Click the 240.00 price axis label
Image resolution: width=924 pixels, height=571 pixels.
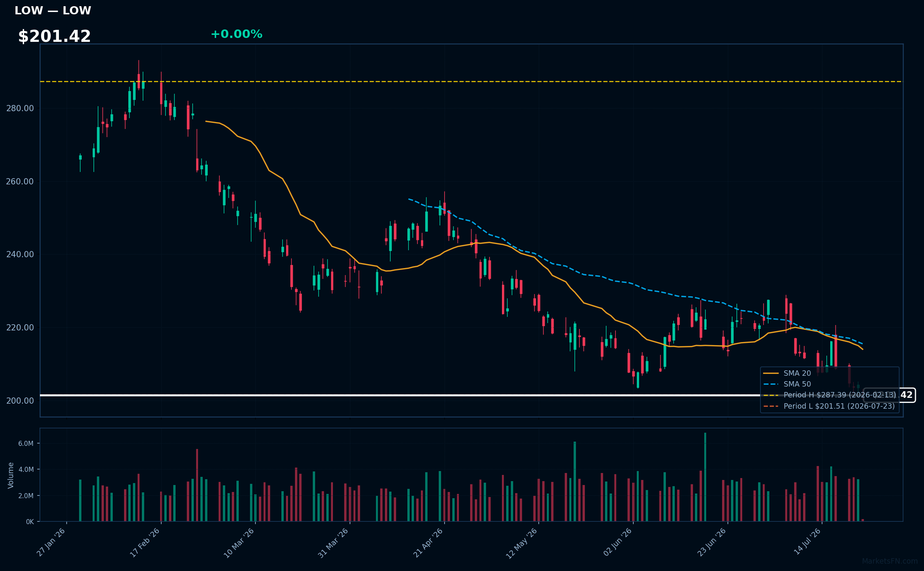click(20, 255)
